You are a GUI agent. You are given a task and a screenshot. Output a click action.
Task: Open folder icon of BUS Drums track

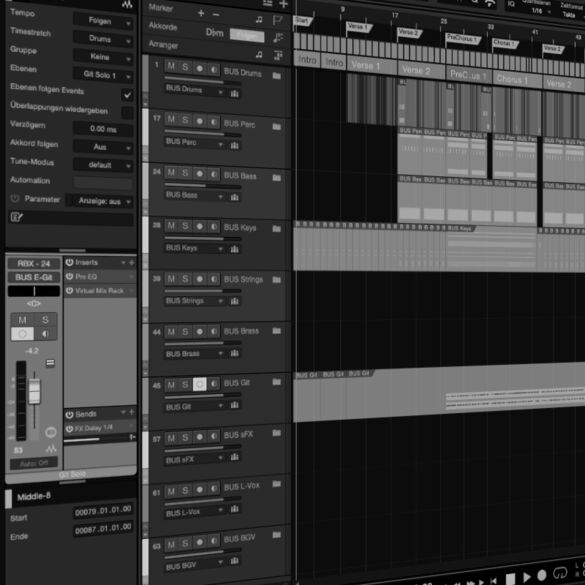point(276,76)
